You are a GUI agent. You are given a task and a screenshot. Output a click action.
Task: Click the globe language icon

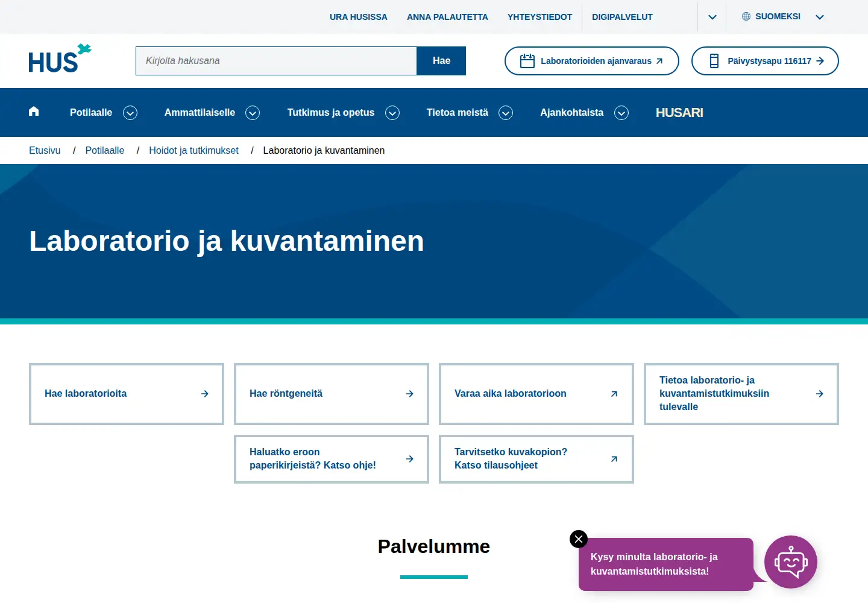[x=746, y=16]
